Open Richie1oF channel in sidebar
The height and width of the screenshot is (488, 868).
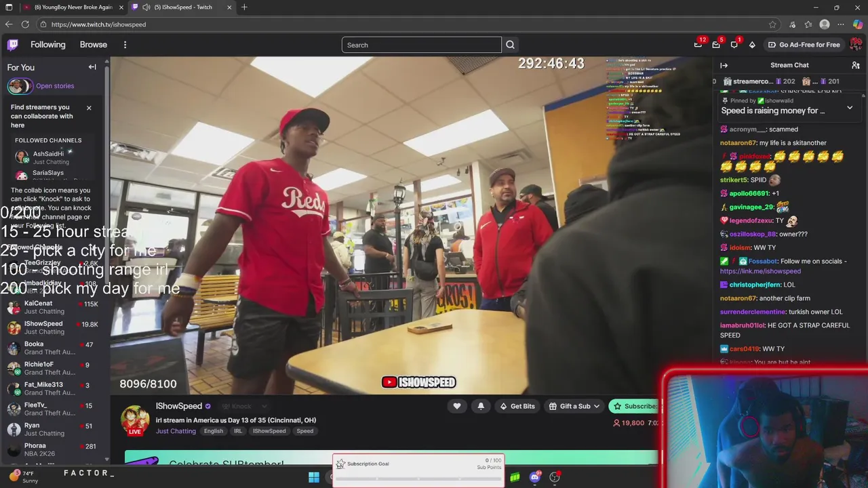tap(53, 369)
